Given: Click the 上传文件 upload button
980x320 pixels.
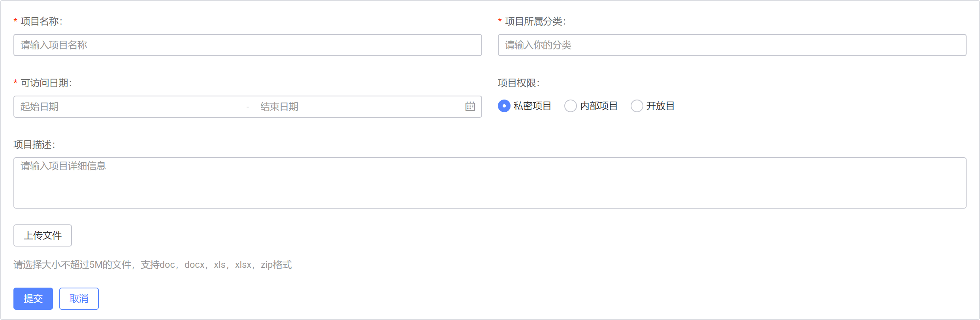Looking at the screenshot, I should click(x=42, y=235).
